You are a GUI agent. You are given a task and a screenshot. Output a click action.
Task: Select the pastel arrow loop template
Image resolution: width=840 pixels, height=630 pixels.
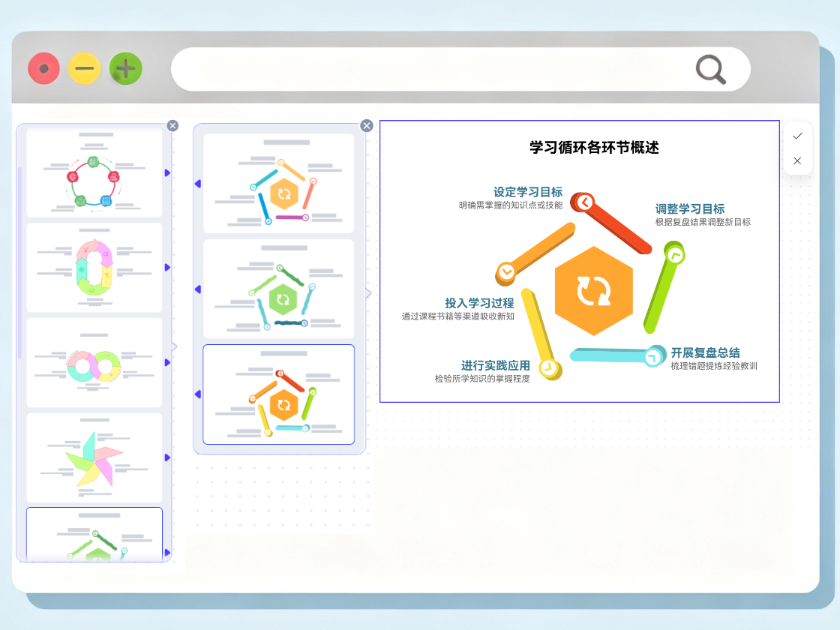pyautogui.click(x=94, y=267)
